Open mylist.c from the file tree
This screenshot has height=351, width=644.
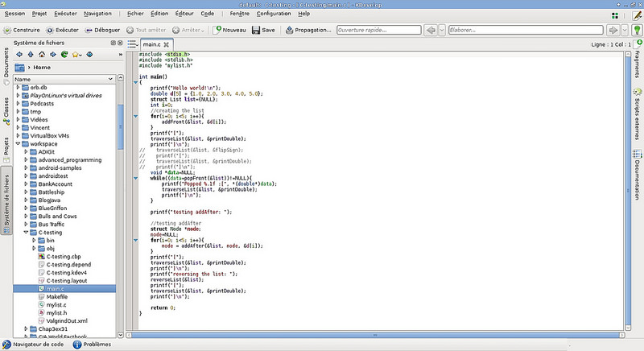[x=56, y=304]
